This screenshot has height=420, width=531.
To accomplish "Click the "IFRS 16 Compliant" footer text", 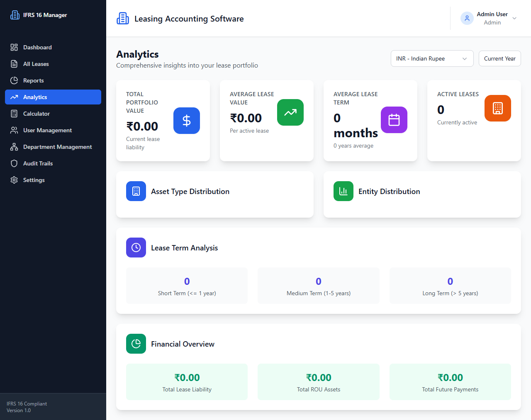I will tap(27, 404).
